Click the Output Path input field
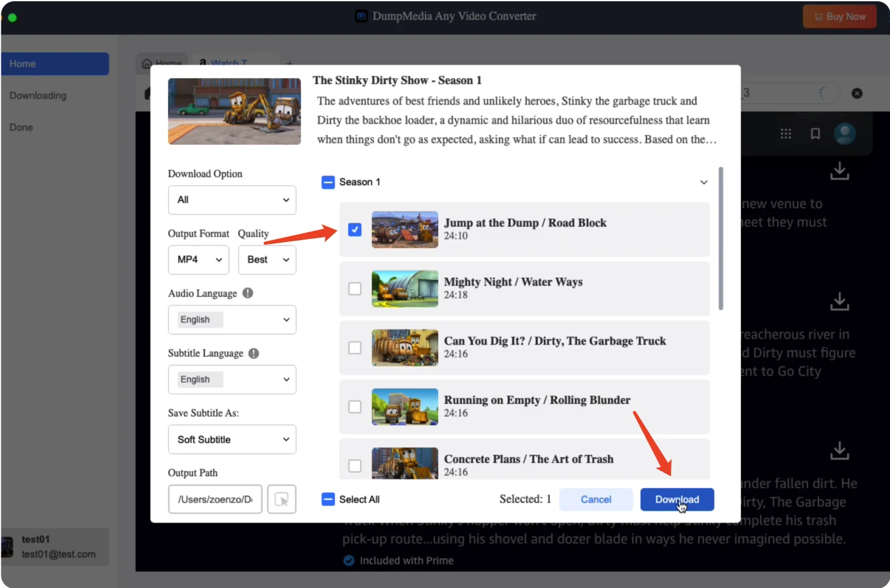This screenshot has height=588, width=890. 216,499
